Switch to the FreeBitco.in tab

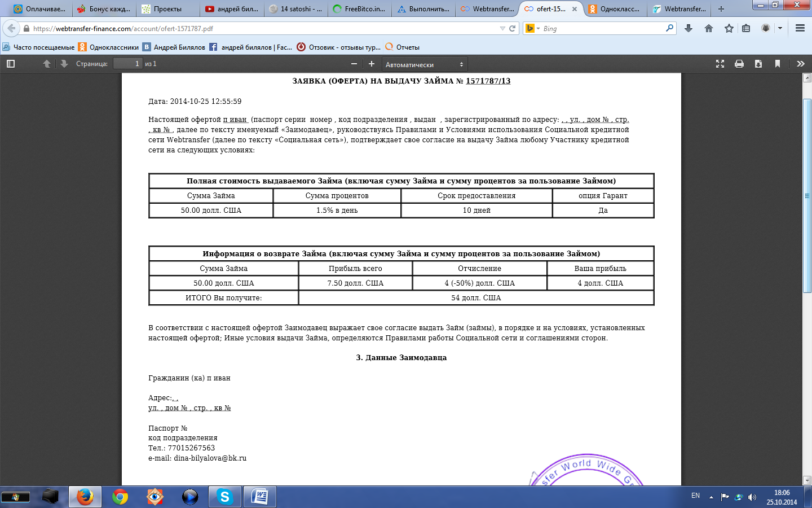tap(360, 9)
